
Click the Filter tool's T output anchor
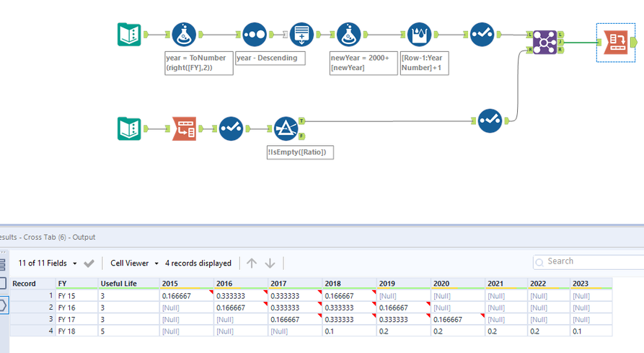(302, 121)
